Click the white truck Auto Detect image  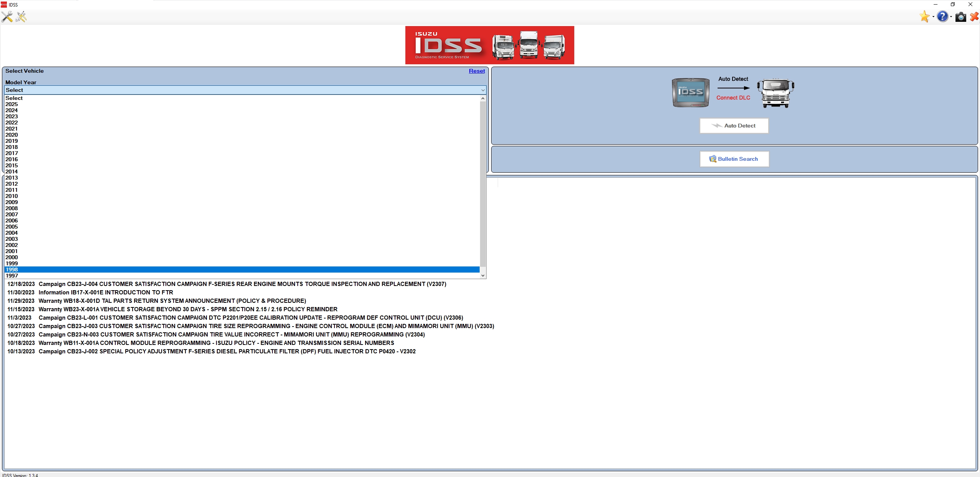coord(775,93)
